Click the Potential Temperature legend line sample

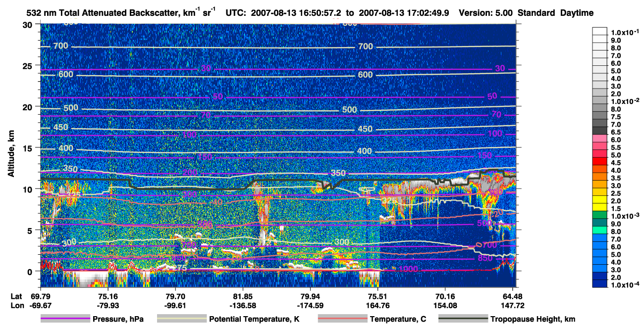click(181, 319)
